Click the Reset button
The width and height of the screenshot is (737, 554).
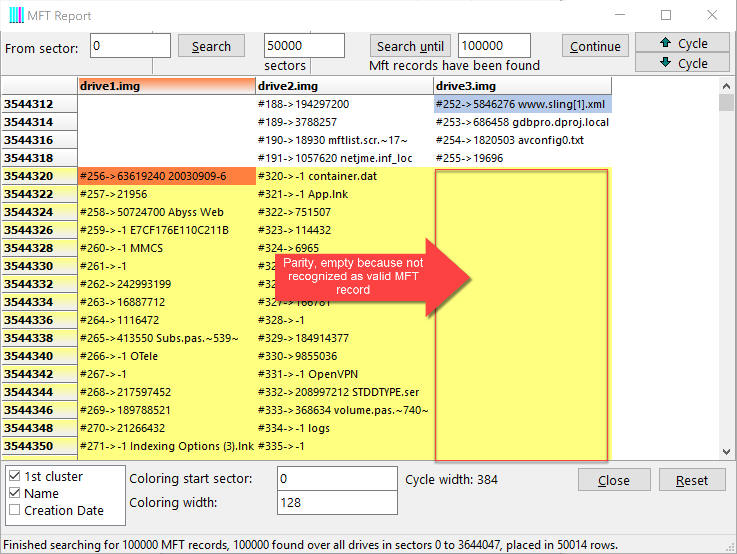pos(692,480)
